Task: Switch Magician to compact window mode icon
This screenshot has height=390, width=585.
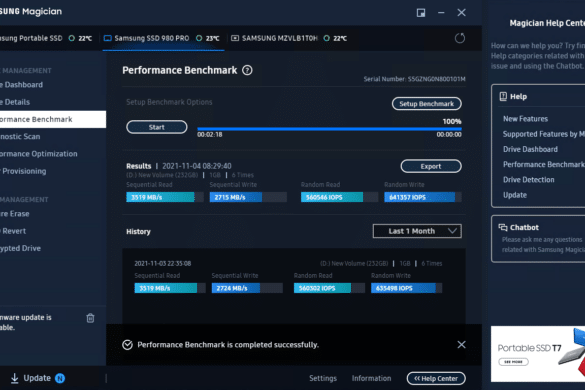Action: pos(421,13)
